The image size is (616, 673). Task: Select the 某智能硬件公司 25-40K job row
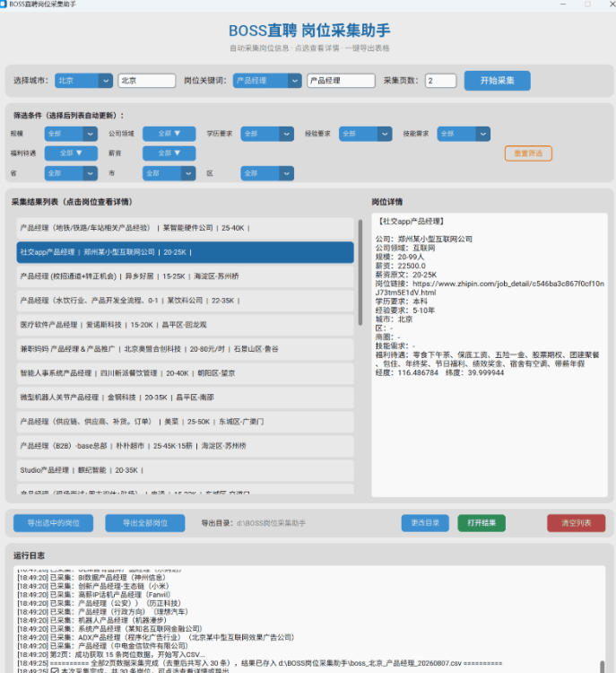click(185, 228)
